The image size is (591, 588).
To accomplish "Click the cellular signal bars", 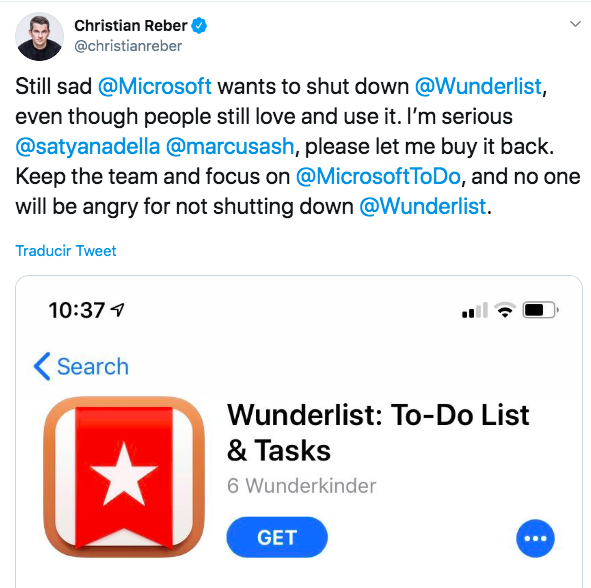I will coord(475,310).
